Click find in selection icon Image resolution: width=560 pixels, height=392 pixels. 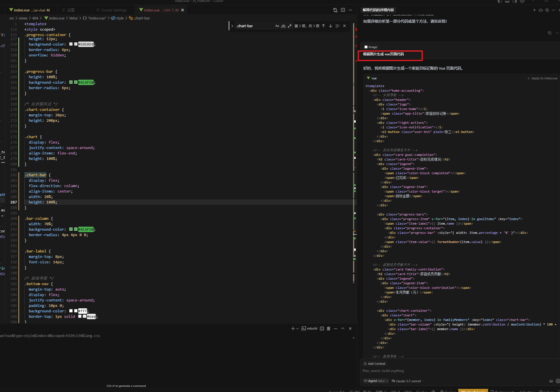coord(337,26)
